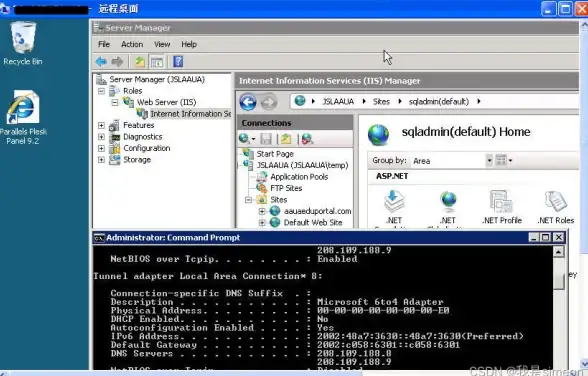The image size is (588, 376).
Task: Click Sites in the IIS breadcrumb
Action: point(381,102)
